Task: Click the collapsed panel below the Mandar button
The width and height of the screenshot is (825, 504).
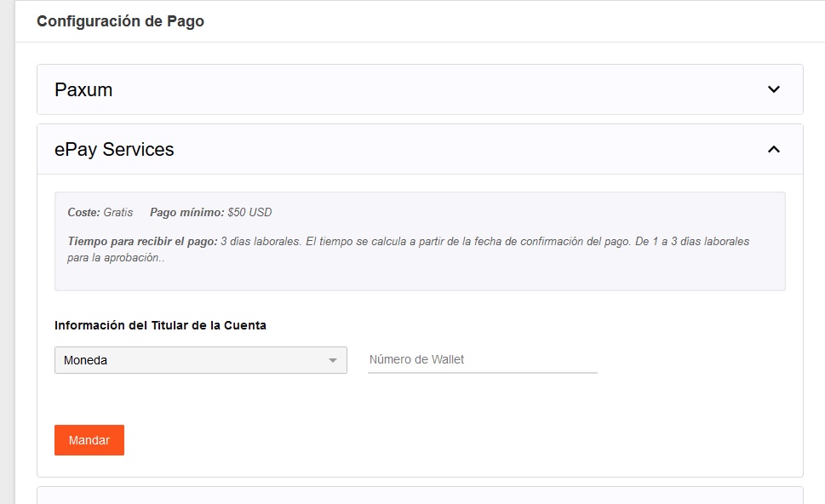Action: click(x=420, y=495)
